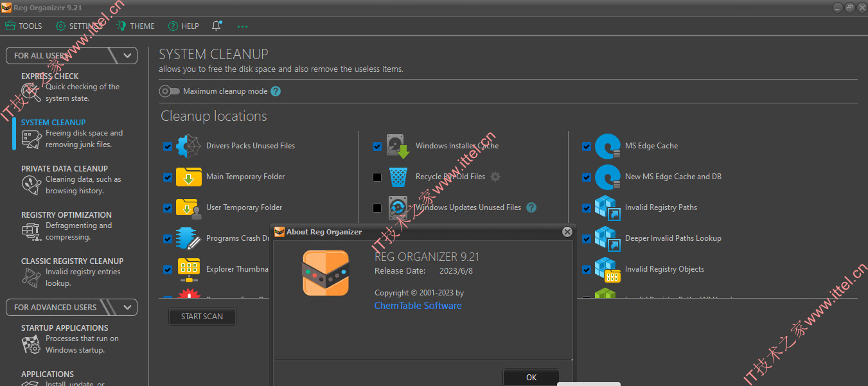868x386 pixels.
Task: Toggle Maximum cleanup mode switch
Action: point(170,91)
